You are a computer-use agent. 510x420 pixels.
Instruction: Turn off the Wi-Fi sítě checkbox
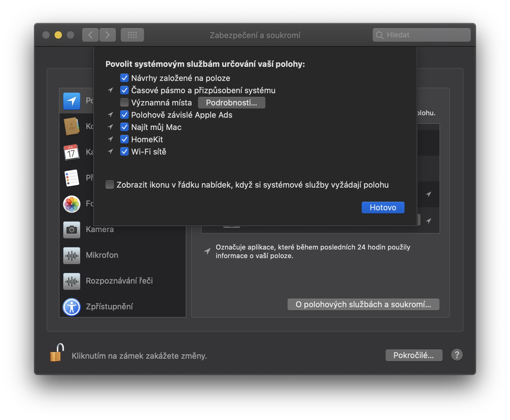coord(124,152)
